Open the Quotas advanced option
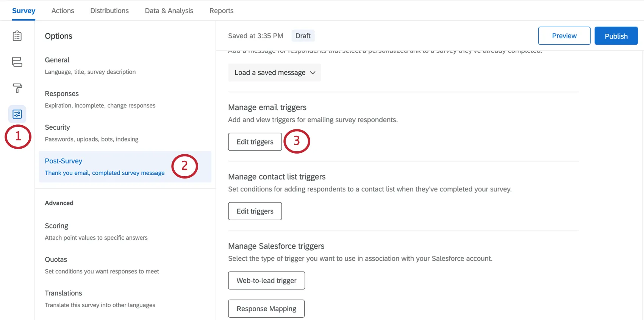The image size is (644, 320). [x=102, y=265]
